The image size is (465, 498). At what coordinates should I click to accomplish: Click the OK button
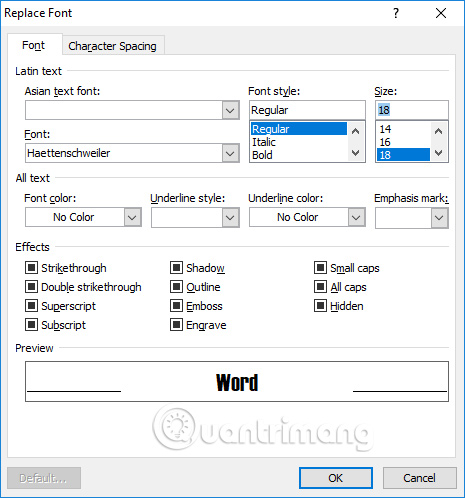click(x=336, y=478)
